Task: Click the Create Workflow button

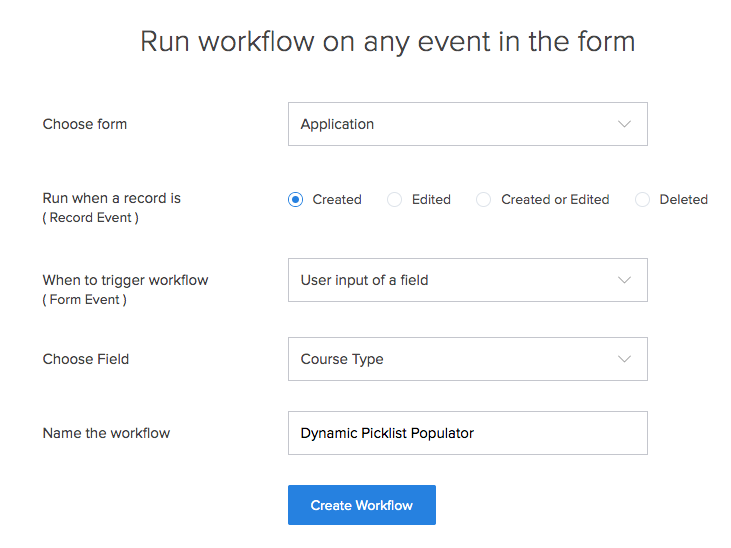Action: click(362, 505)
